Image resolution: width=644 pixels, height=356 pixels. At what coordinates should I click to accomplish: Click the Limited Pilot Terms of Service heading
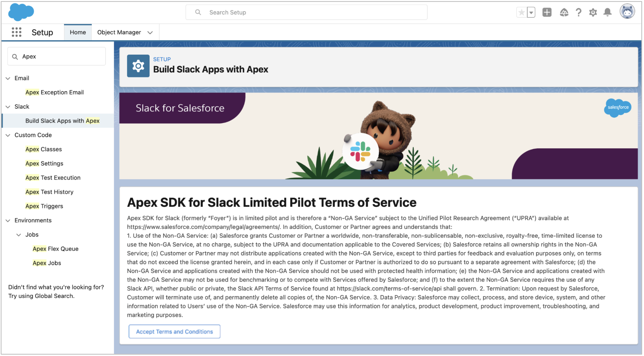click(272, 203)
